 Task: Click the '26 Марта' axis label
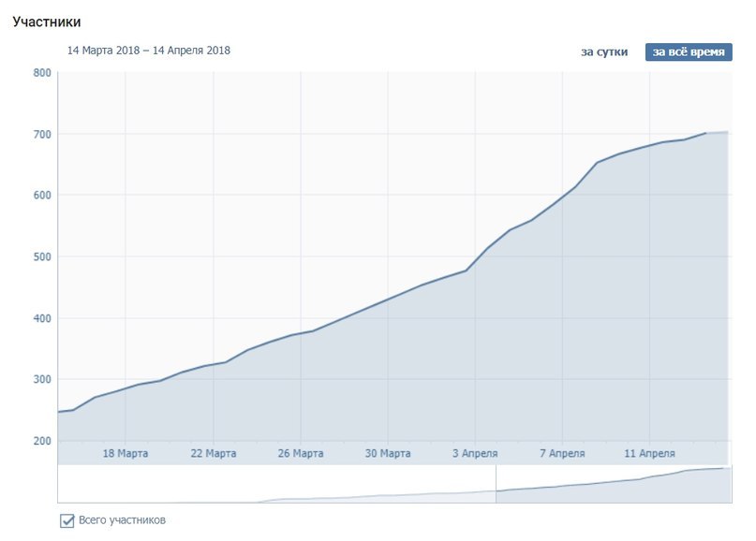(301, 453)
